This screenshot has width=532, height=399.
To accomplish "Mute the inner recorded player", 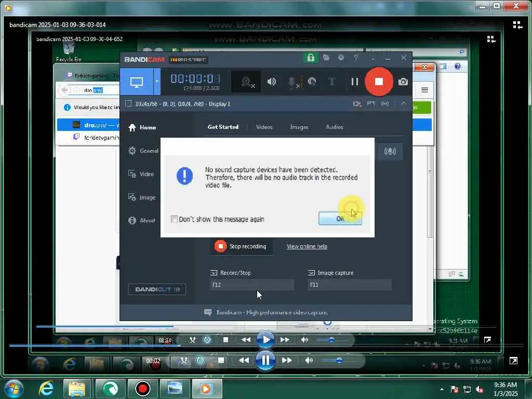I will click(x=304, y=340).
